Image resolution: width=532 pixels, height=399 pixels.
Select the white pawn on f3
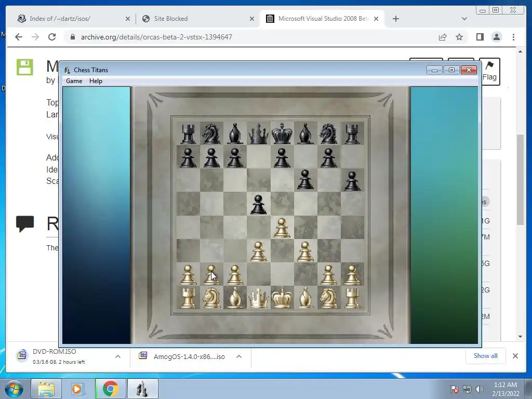(305, 251)
